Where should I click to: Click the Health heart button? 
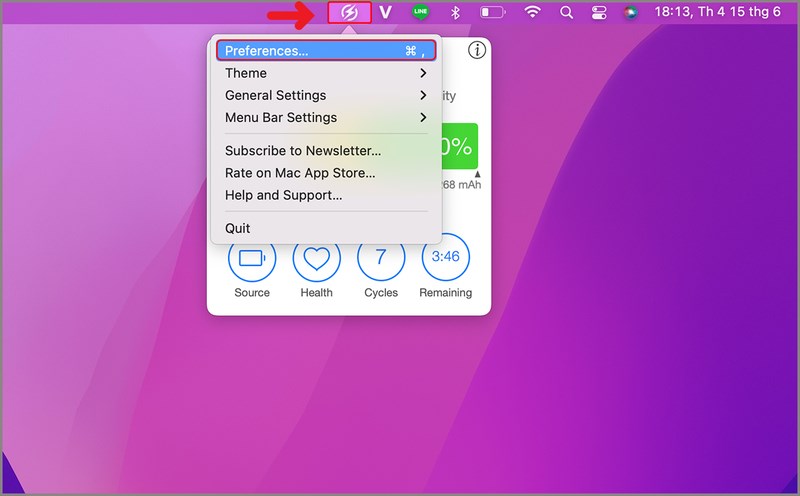click(316, 259)
